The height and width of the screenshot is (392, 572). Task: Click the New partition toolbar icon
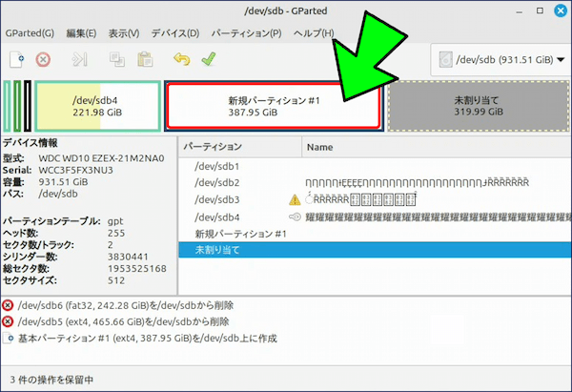click(x=16, y=60)
